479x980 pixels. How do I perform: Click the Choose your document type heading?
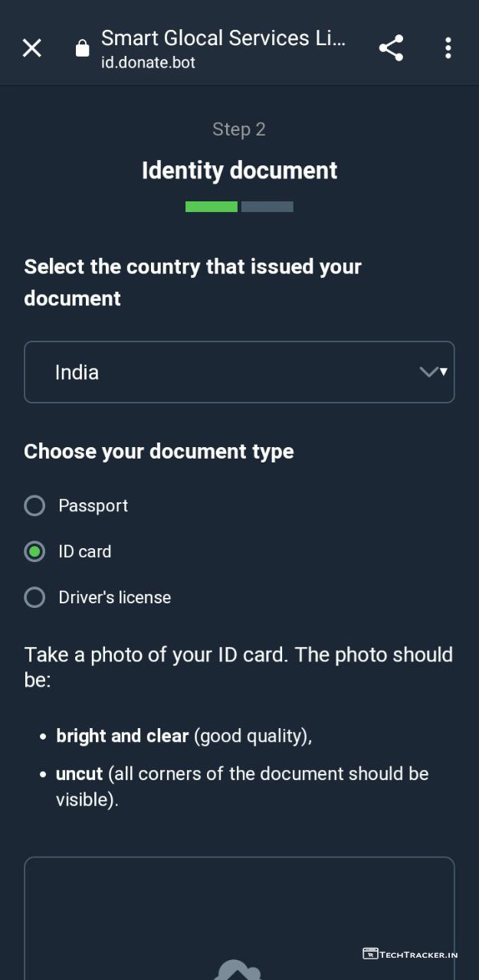(x=159, y=451)
